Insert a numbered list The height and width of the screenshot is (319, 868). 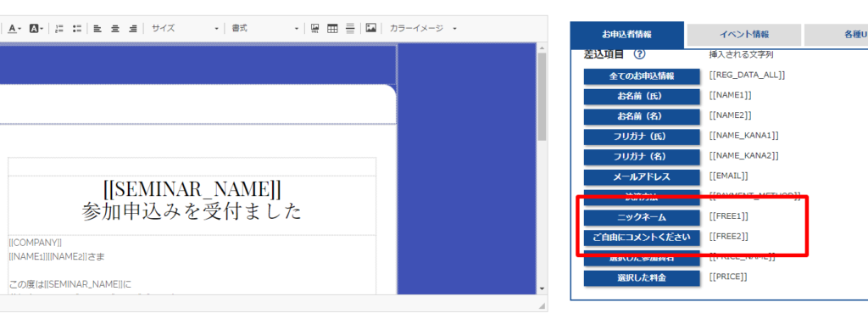pyautogui.click(x=60, y=28)
